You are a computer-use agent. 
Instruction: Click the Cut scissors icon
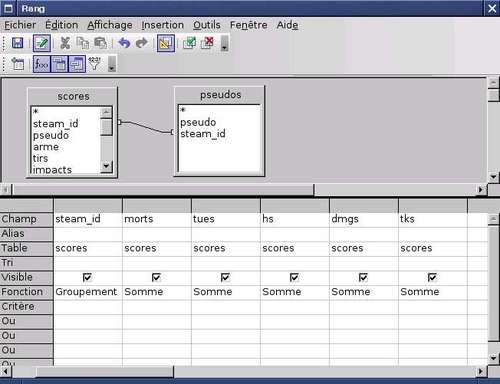[x=65, y=43]
